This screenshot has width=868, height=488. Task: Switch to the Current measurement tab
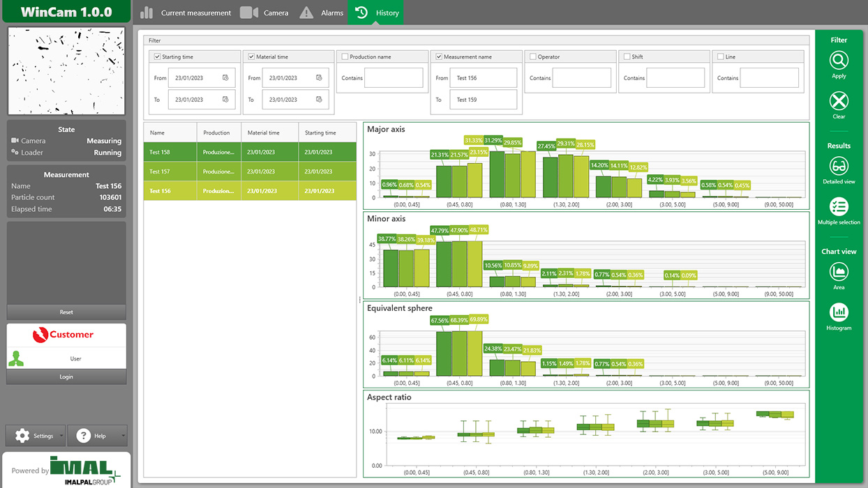186,13
